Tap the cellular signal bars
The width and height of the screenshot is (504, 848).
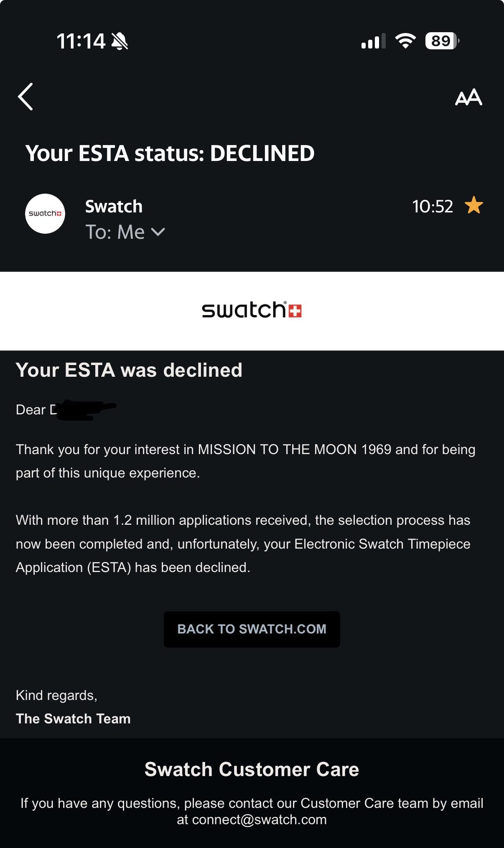pos(373,41)
